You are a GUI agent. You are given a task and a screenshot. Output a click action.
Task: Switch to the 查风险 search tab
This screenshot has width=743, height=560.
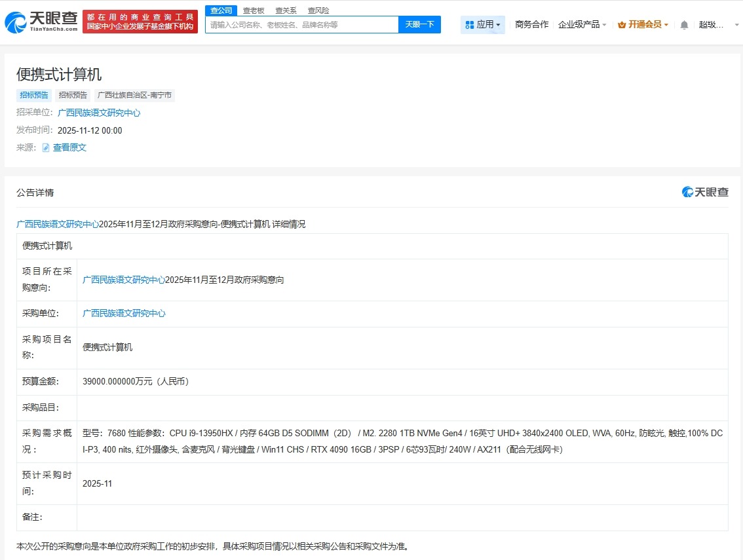click(x=318, y=10)
